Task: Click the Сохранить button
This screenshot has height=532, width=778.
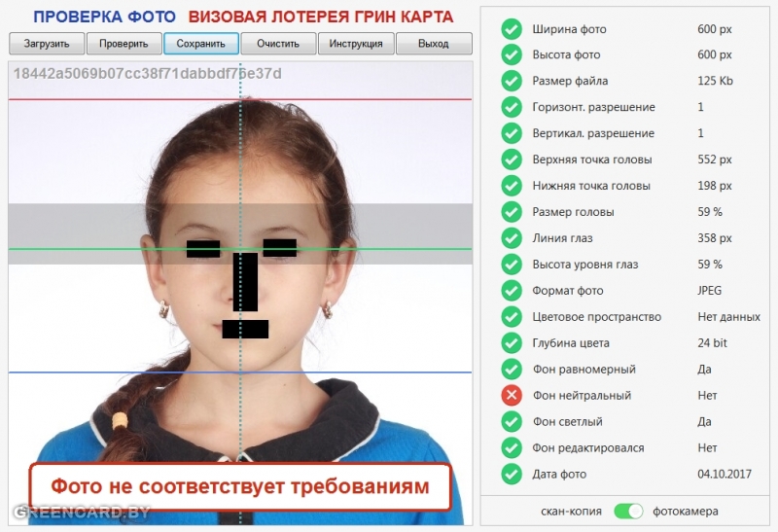Action: (x=201, y=44)
